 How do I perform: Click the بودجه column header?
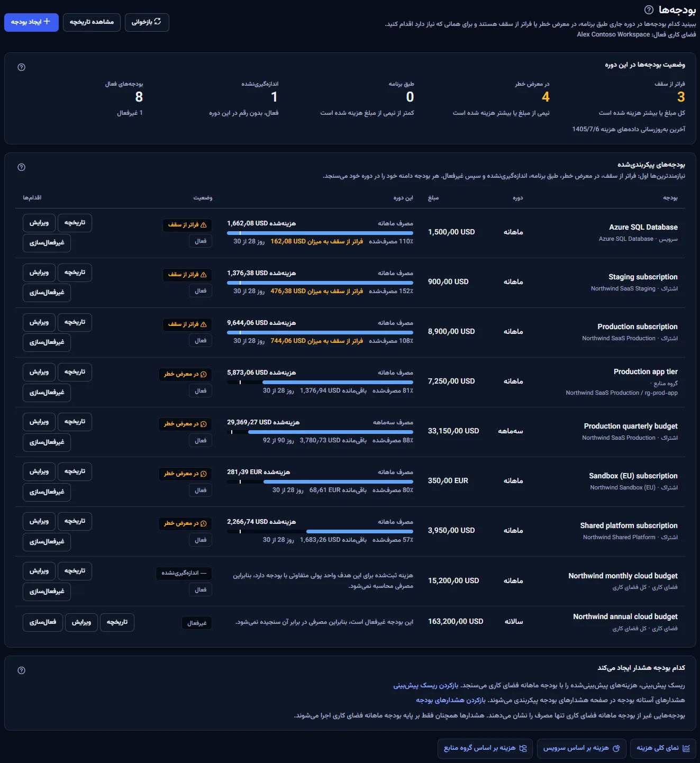pos(670,198)
